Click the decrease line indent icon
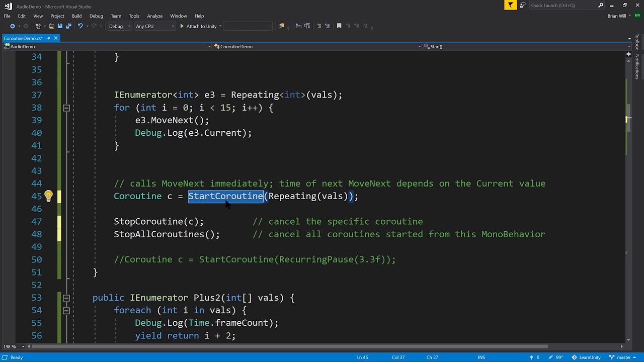 click(298, 26)
